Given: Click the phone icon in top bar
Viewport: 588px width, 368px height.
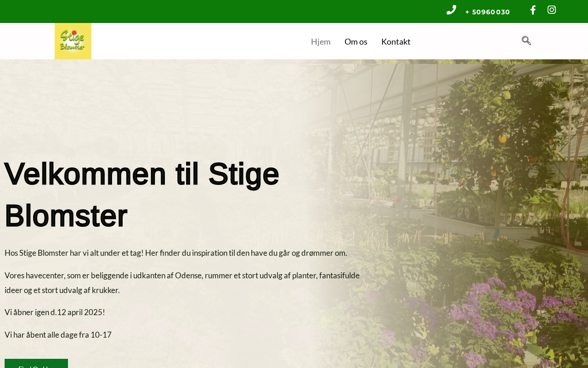Looking at the screenshot, I should [451, 10].
